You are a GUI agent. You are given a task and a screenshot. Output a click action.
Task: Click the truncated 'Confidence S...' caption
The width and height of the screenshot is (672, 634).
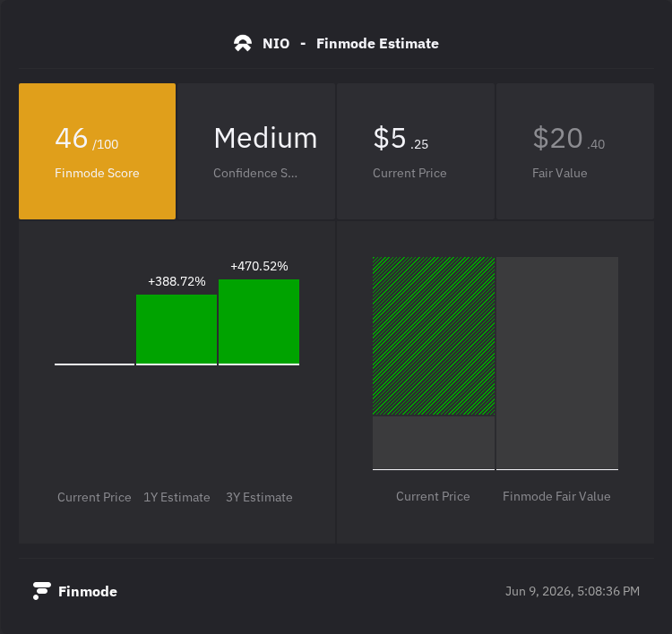(x=255, y=173)
